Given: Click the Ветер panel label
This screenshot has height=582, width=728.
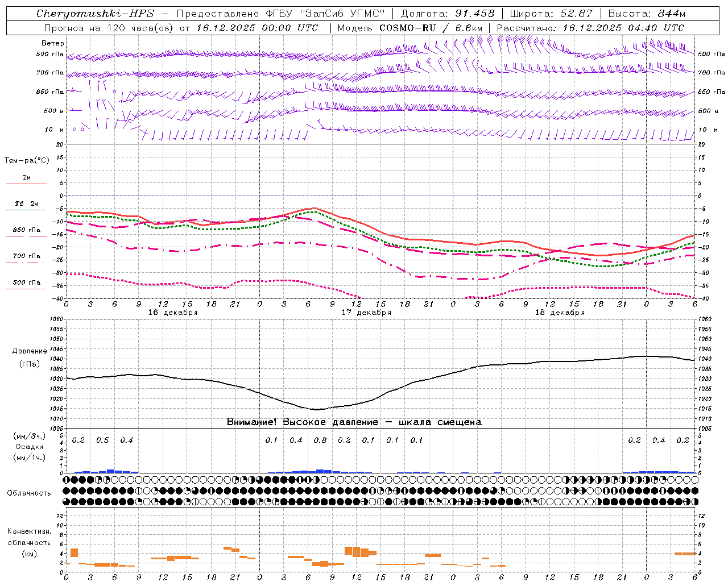Looking at the screenshot, I should (52, 43).
